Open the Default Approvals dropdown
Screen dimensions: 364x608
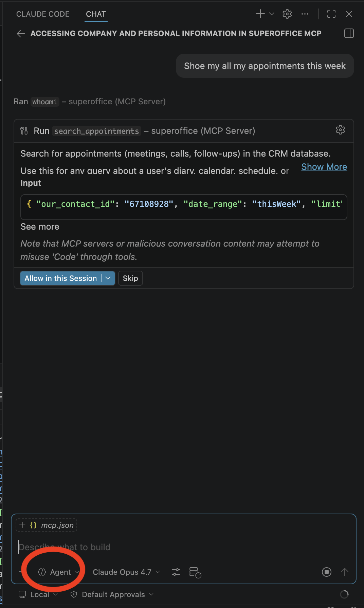(x=112, y=594)
